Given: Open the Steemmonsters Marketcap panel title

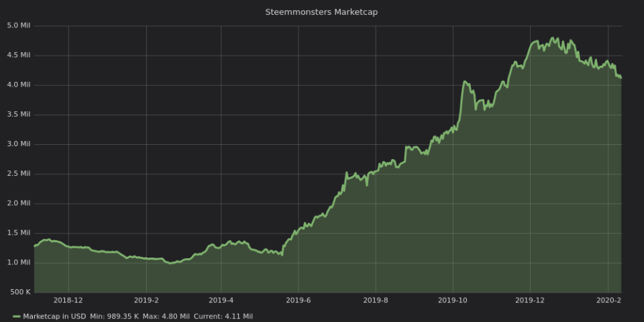Looking at the screenshot, I should [321, 12].
